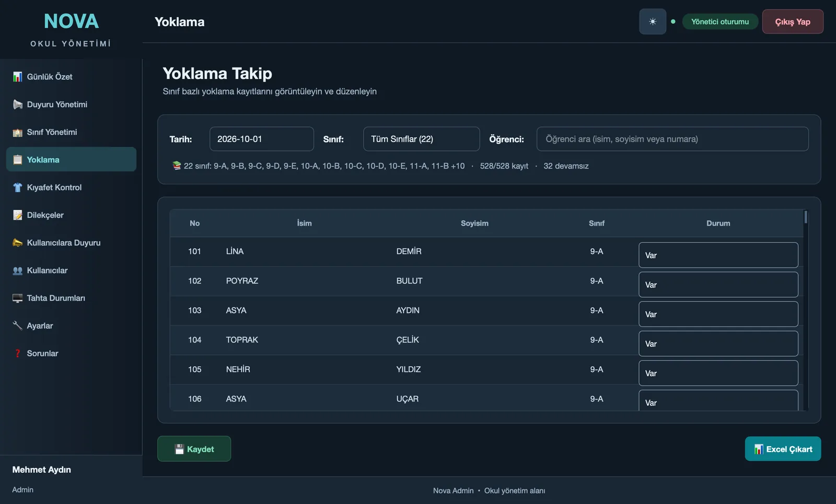Go to Duyuru Yönetimi page
Screen dimensions: 836x504
tap(71, 104)
